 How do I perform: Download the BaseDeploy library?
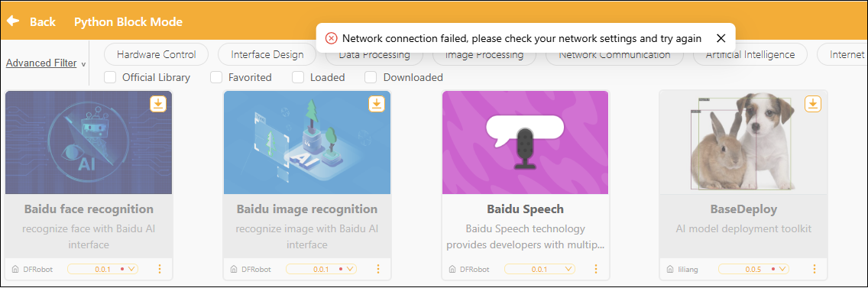(x=813, y=104)
